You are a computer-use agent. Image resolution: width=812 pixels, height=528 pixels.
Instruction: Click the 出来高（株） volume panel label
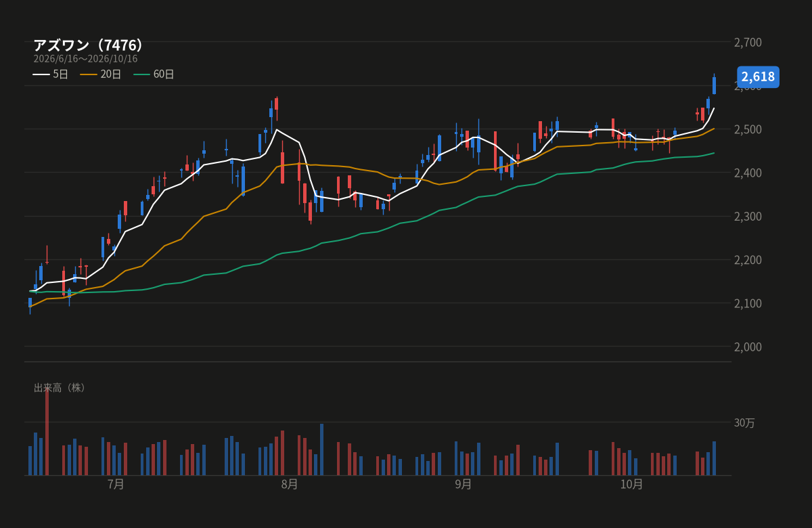coord(62,388)
